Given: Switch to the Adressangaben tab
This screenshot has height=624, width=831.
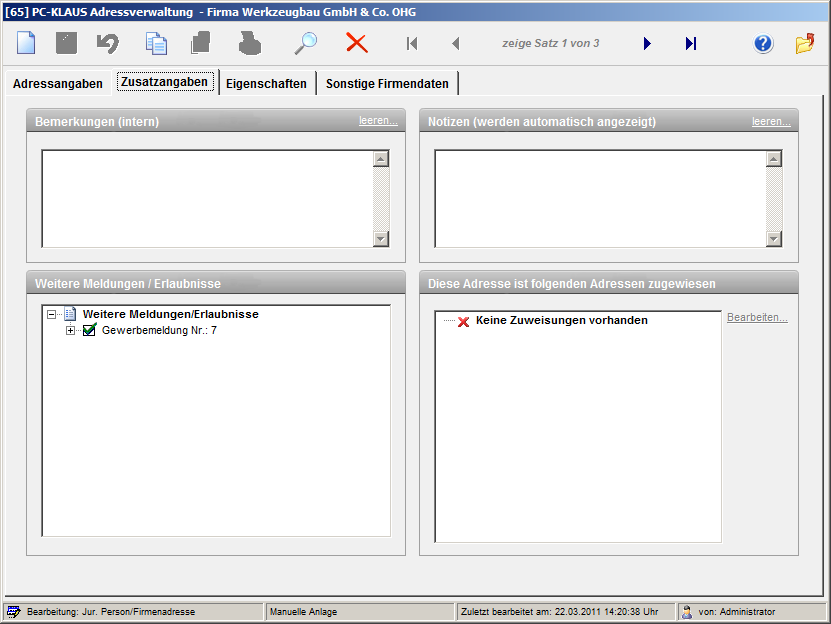Looking at the screenshot, I should [57, 84].
